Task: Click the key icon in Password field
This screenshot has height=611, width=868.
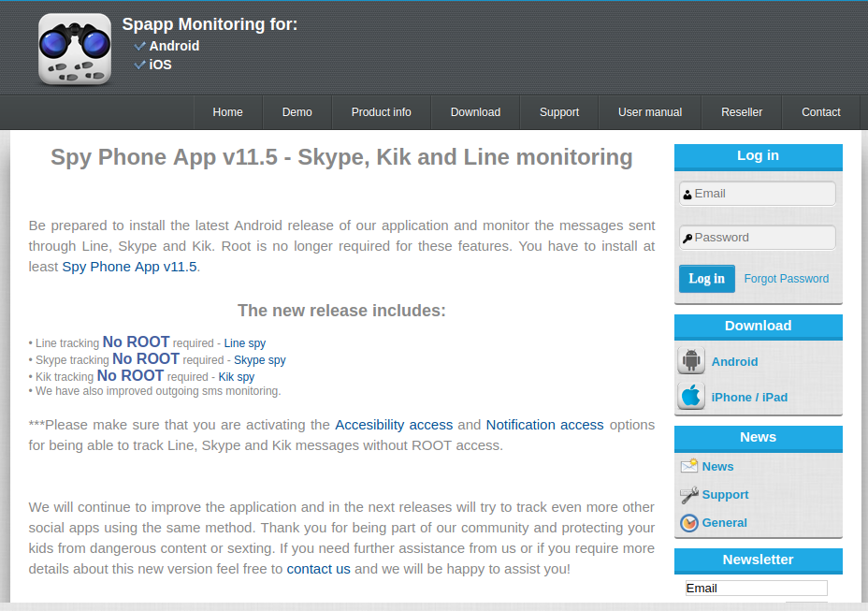Action: click(687, 239)
